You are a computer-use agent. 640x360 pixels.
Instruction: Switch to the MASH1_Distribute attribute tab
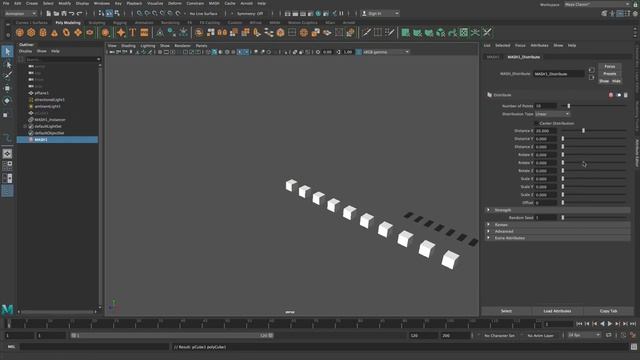point(524,57)
